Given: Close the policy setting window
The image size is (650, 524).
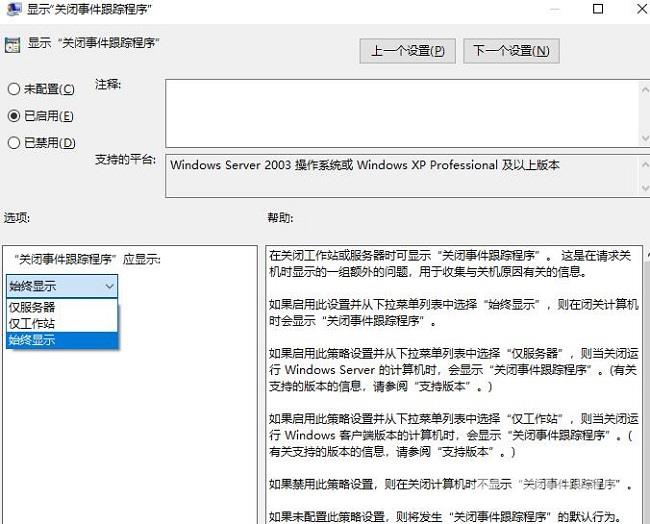Looking at the screenshot, I should tap(642, 9).
